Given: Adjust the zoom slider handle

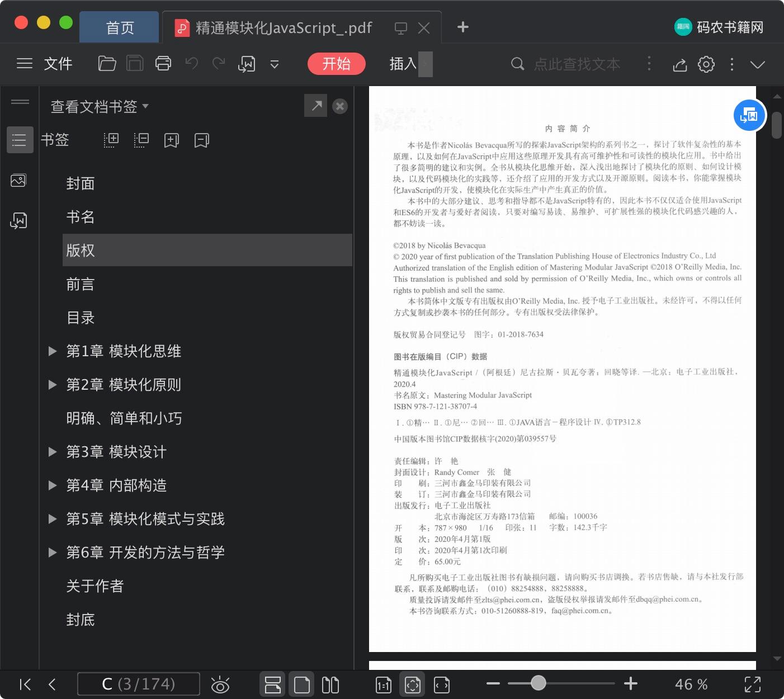Looking at the screenshot, I should tap(539, 683).
